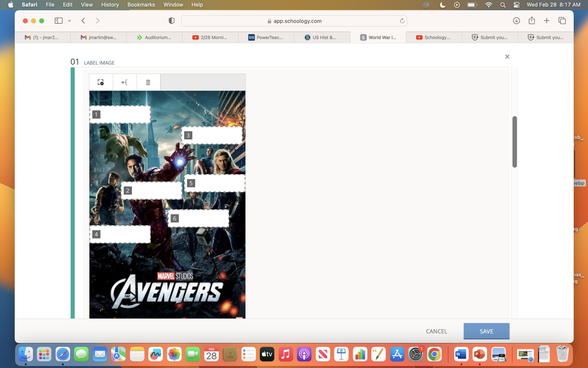Select response box number 6
This screenshot has width=588, height=368.
(198, 218)
